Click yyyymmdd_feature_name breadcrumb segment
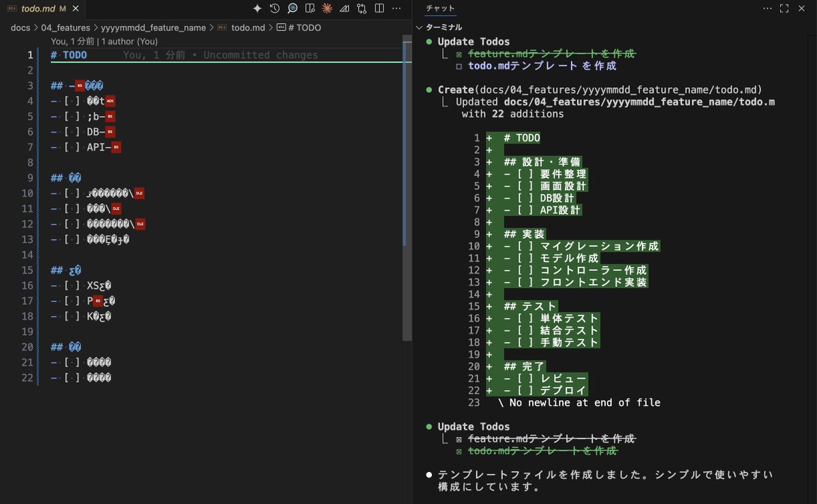Viewport: 817px width, 504px height. (x=153, y=28)
